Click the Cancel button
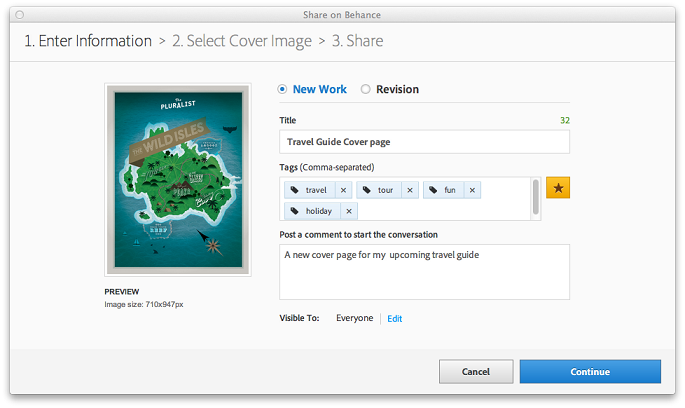This screenshot has height=408, width=685. point(476,371)
